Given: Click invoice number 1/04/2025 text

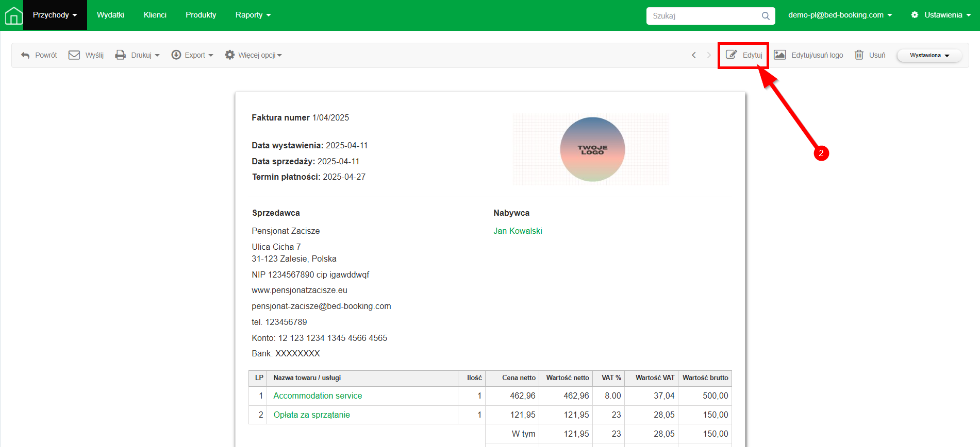Looking at the screenshot, I should click(x=330, y=117).
